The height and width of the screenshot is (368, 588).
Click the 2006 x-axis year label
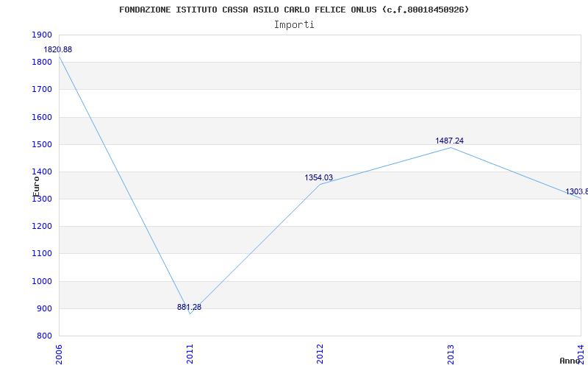pos(60,354)
